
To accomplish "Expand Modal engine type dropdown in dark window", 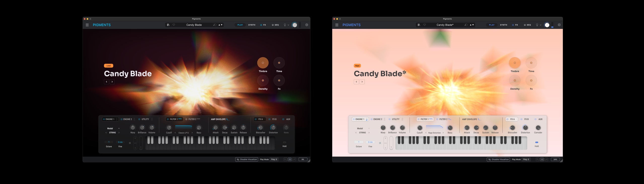I will (x=119, y=128).
